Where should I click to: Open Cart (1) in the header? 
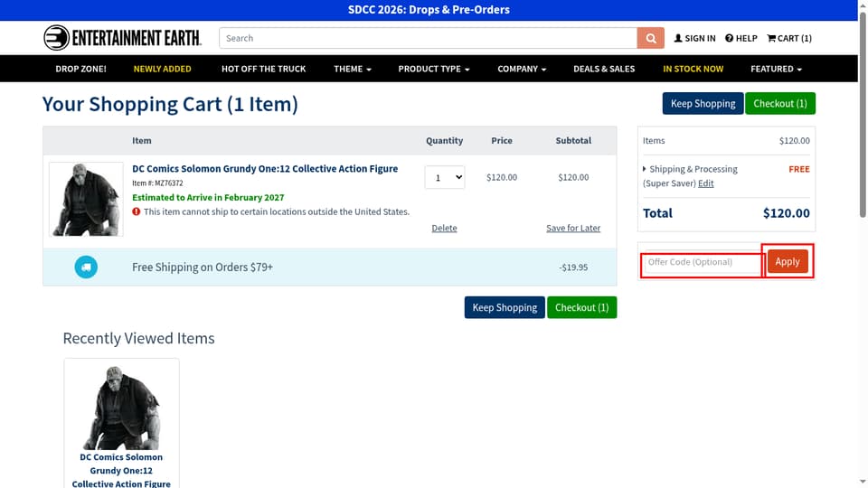click(789, 38)
